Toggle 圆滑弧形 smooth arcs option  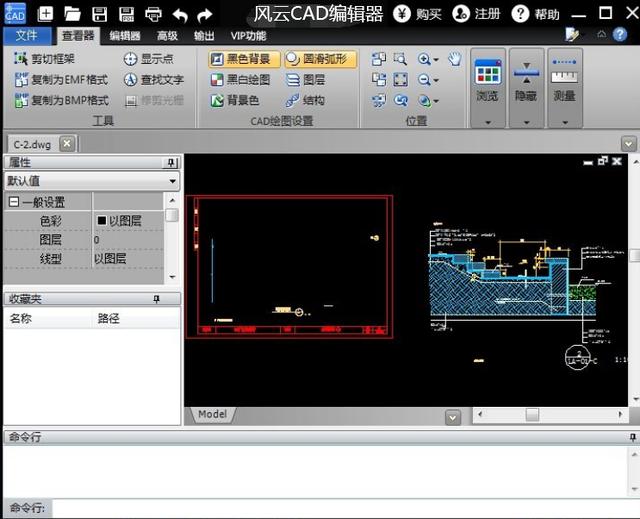pos(318,59)
